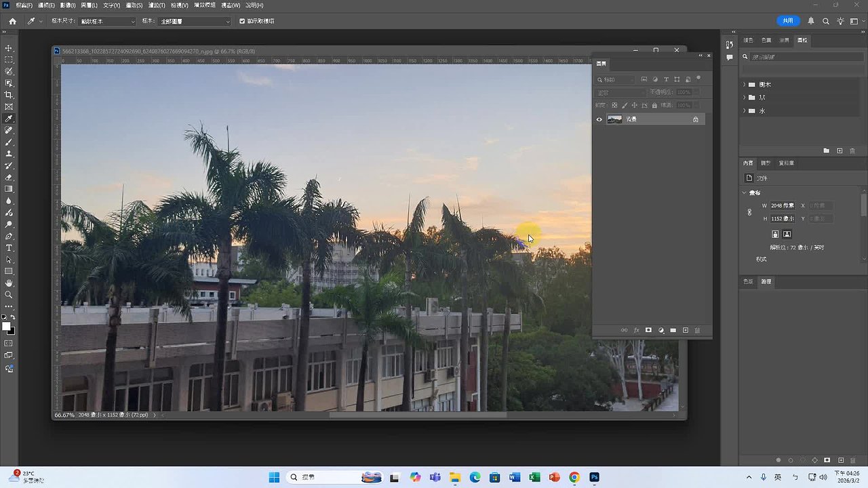Open the adjustment layer icon in Layers panel

tap(661, 330)
